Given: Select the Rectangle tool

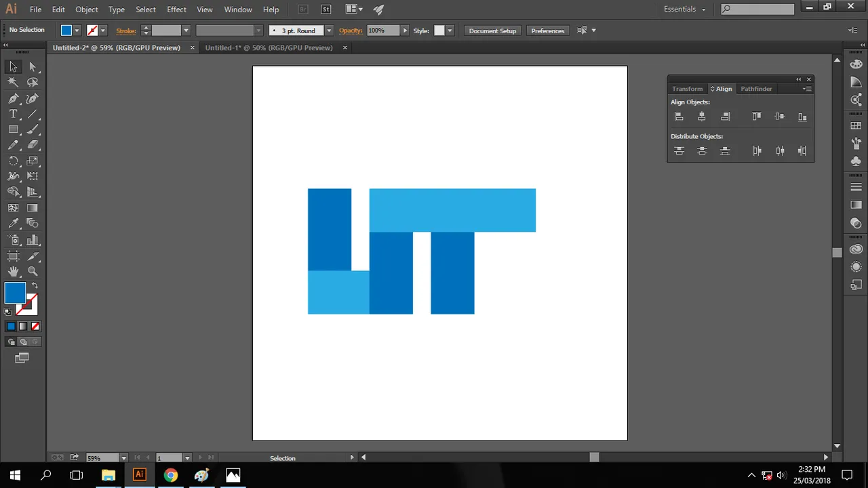Looking at the screenshot, I should 13,129.
